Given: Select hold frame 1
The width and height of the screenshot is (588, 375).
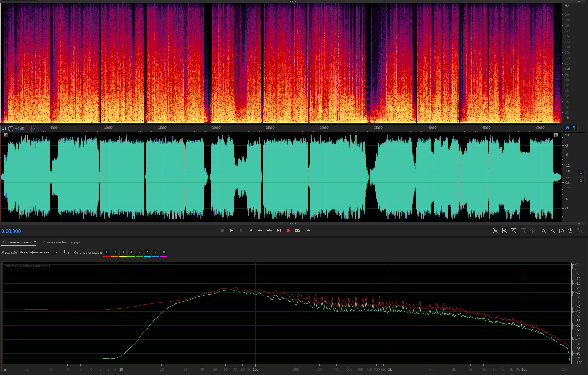Looking at the screenshot, I should (106, 252).
